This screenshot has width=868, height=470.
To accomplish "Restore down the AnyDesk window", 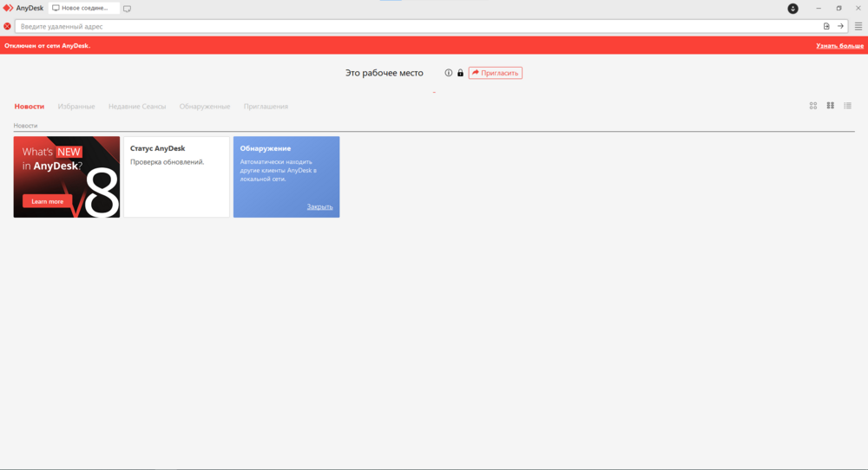I will tap(838, 9).
